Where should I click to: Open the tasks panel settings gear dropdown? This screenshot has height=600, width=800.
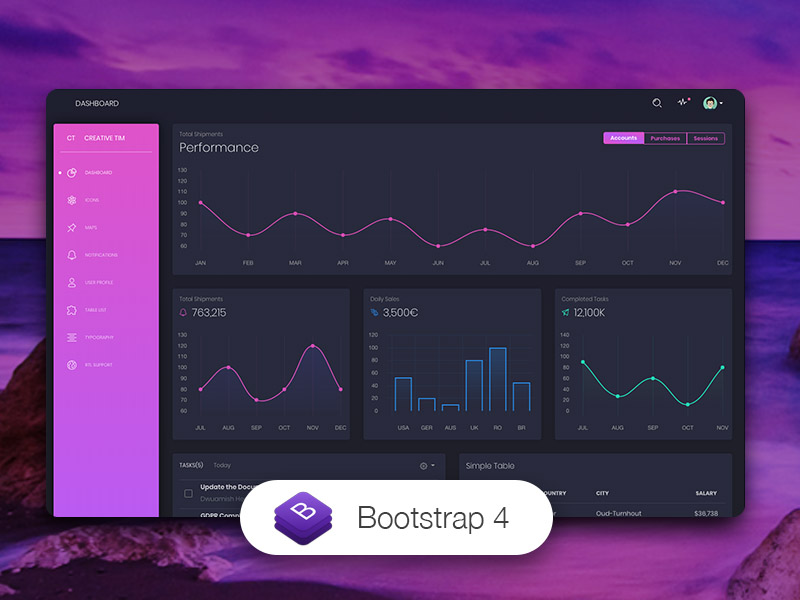coord(424,465)
